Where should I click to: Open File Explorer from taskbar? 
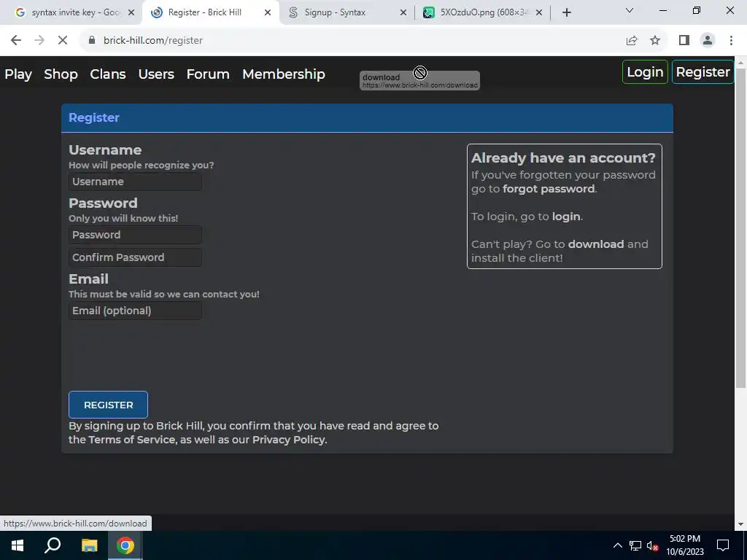(89, 545)
